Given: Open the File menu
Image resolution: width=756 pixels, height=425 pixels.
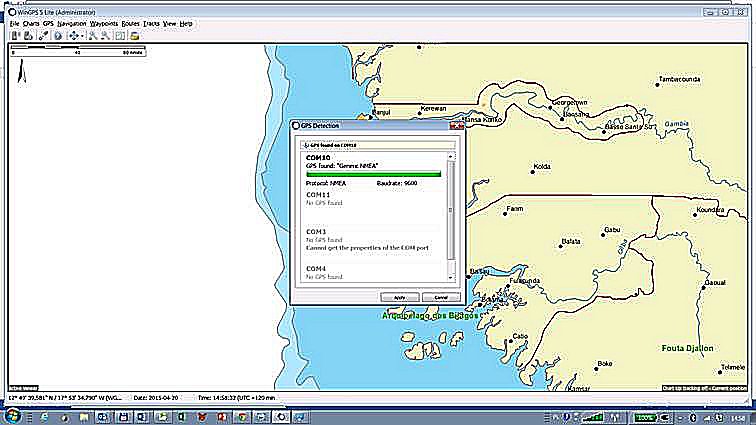Looking at the screenshot, I should click(14, 22).
